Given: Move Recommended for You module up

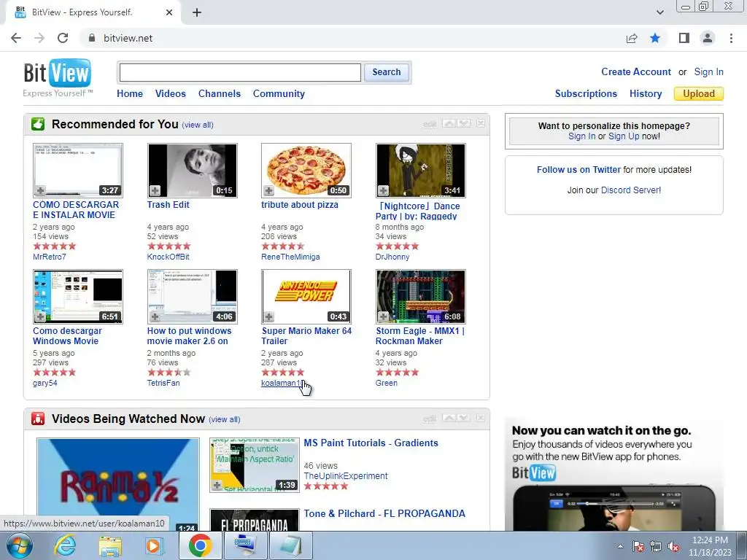Looking at the screenshot, I should (449, 124).
